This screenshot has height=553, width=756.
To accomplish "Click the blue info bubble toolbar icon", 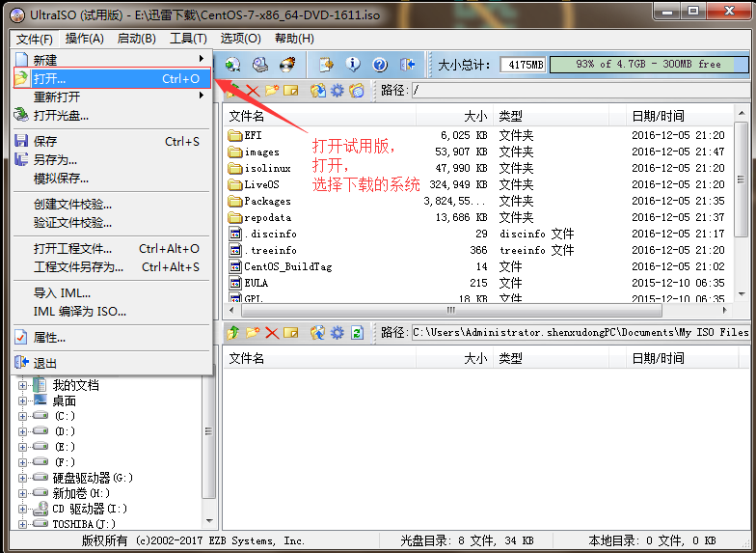I will coord(353,64).
